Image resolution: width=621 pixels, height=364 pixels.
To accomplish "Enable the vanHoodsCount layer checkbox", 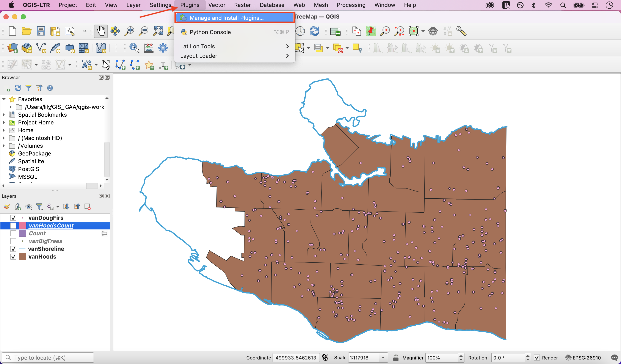I will 13,226.
